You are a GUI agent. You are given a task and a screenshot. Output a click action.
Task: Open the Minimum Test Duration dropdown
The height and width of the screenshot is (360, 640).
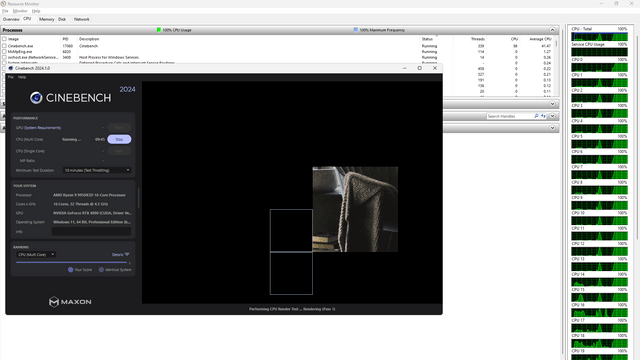pos(97,170)
